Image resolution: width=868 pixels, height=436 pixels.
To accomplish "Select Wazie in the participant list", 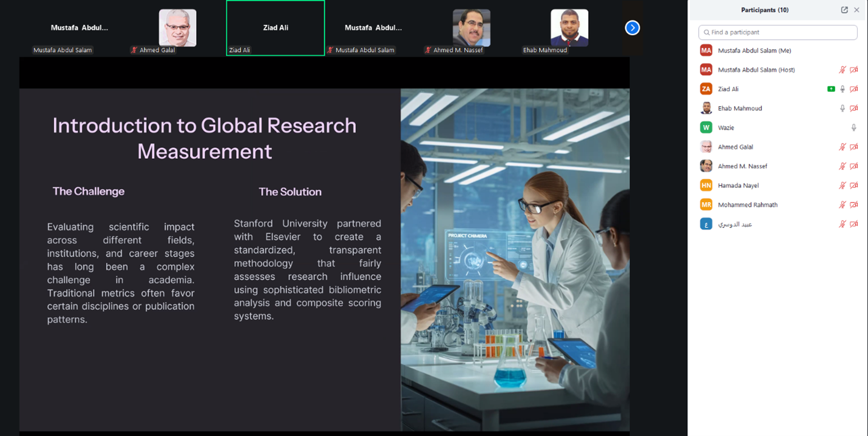I will pyautogui.click(x=726, y=128).
